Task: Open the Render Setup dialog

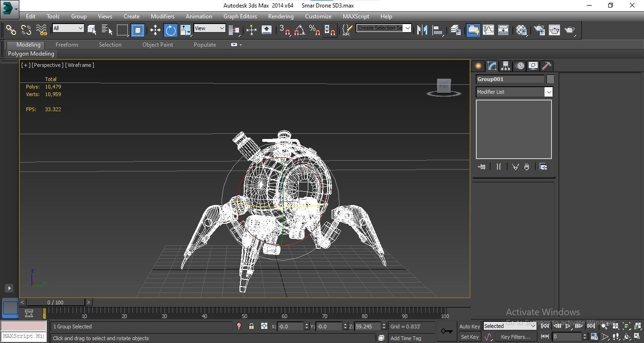Action: pos(539,30)
